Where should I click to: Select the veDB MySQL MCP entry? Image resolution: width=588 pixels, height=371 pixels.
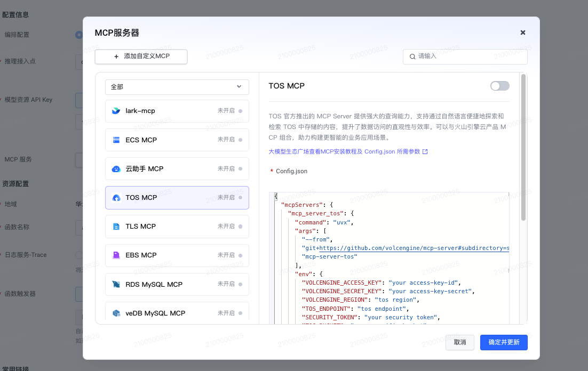coord(177,312)
